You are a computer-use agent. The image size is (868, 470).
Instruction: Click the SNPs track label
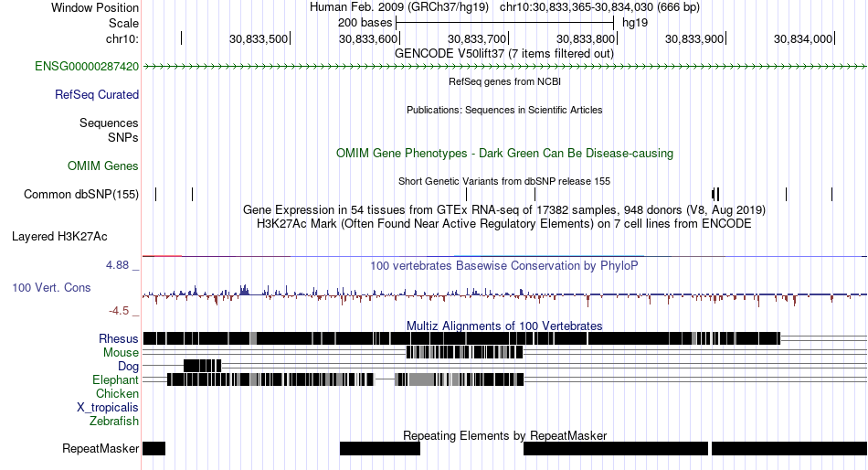123,137
